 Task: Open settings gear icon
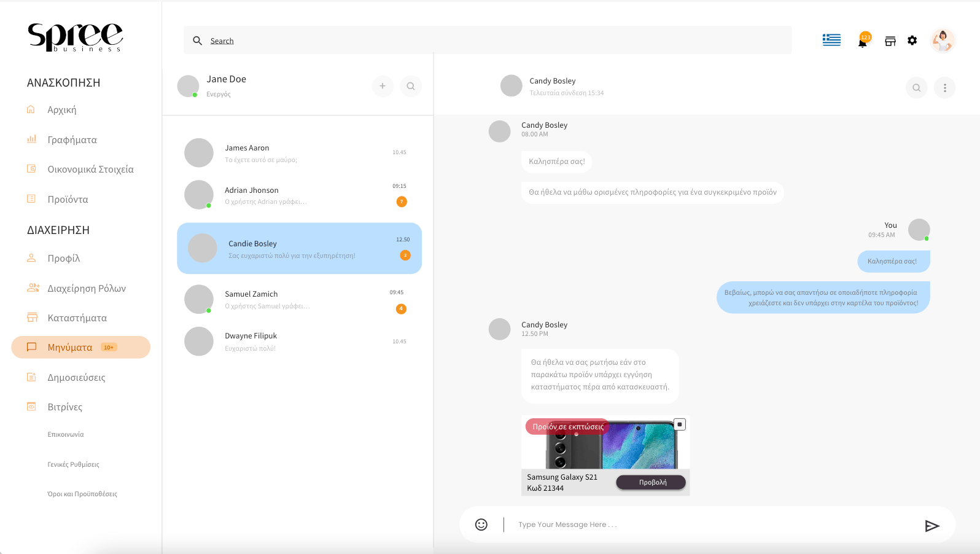[912, 41]
